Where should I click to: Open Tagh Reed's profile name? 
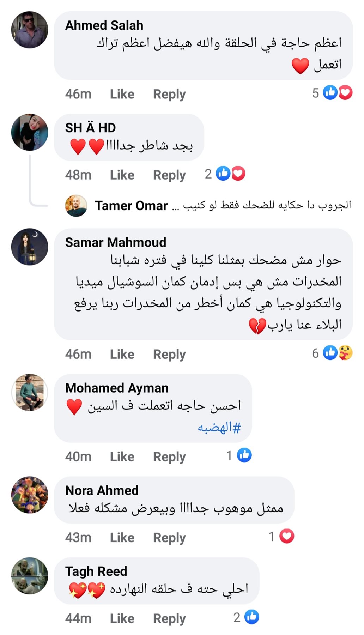(96, 571)
